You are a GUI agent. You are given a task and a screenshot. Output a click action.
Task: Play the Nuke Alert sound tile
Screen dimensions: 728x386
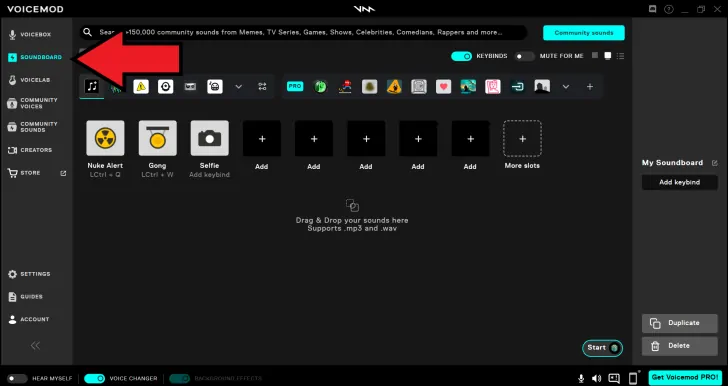click(105, 138)
